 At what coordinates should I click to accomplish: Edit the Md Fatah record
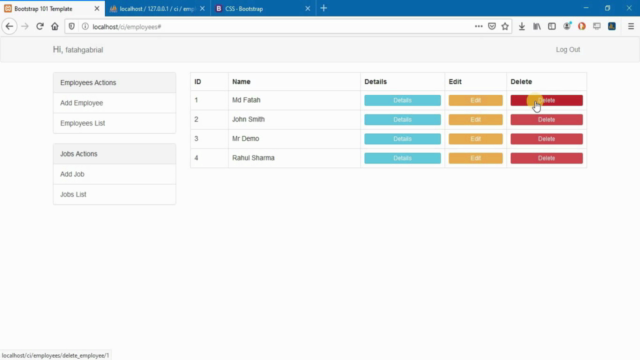click(x=476, y=100)
